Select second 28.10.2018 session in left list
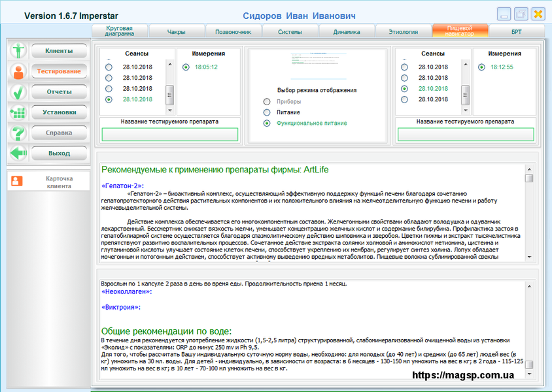552x392 pixels. point(109,78)
